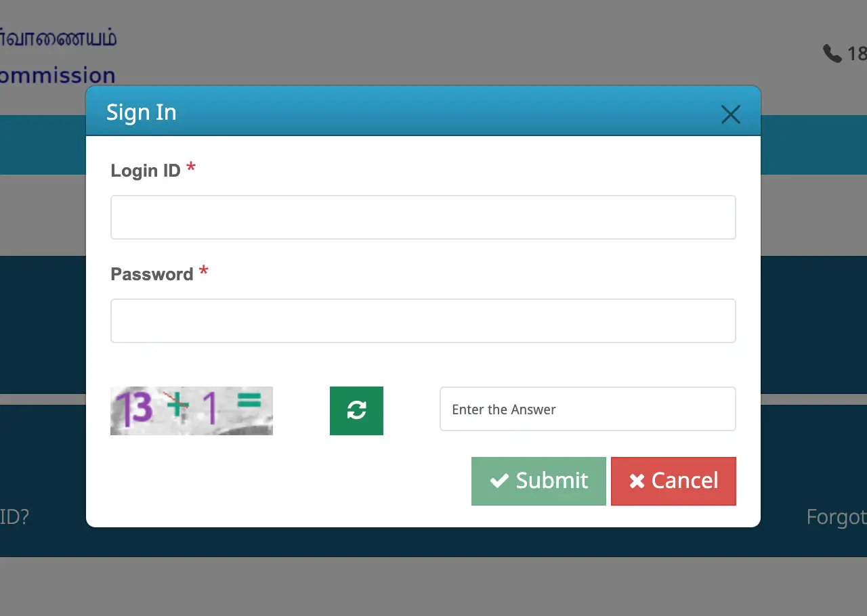Cancel the sign in dialog
Screen dimensions: 867x616
[673, 481]
